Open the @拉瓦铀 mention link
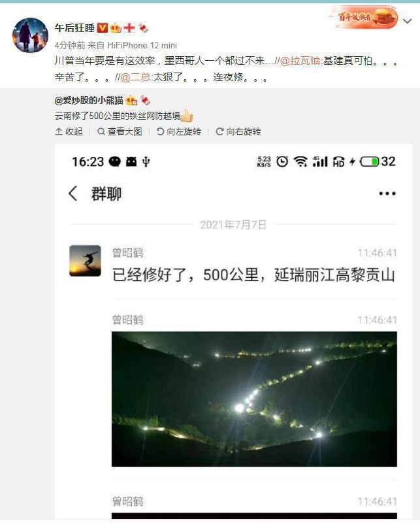The image size is (420, 523). pyautogui.click(x=300, y=61)
